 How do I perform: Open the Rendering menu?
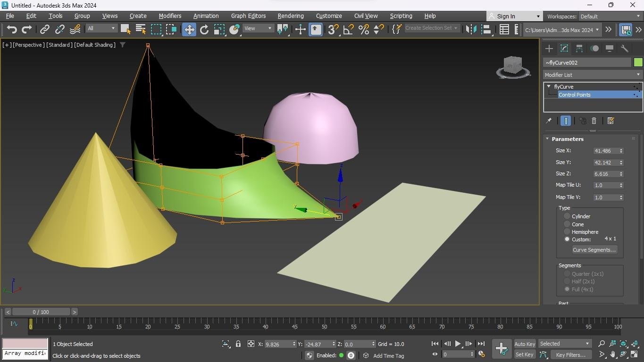290,16
